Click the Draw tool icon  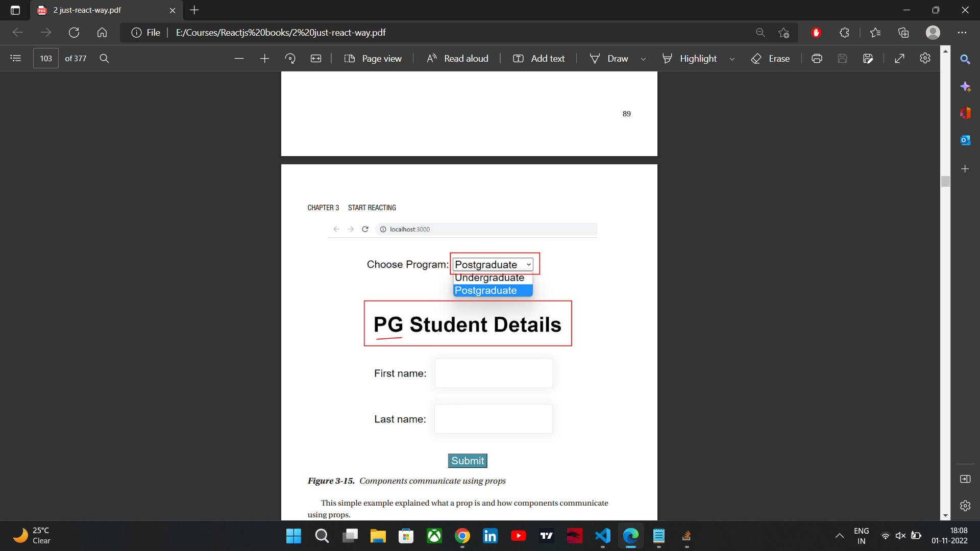(x=594, y=58)
